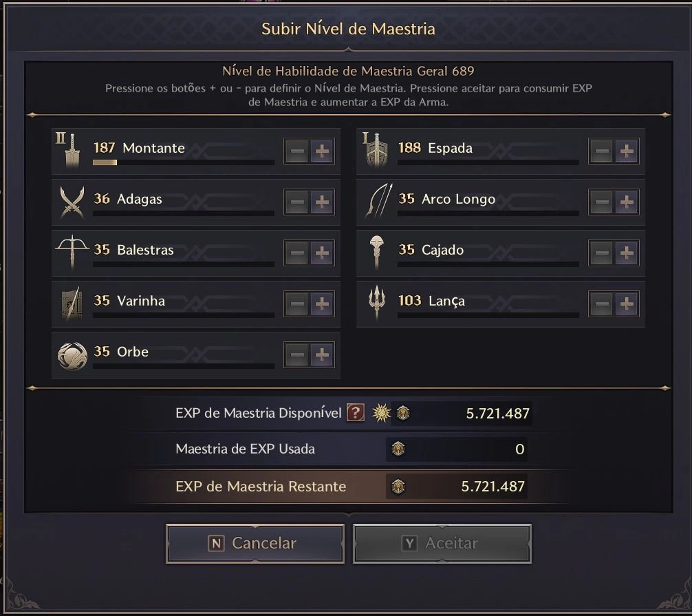Decrease Espada mastery level with minus
The width and height of the screenshot is (692, 616).
pos(602,151)
